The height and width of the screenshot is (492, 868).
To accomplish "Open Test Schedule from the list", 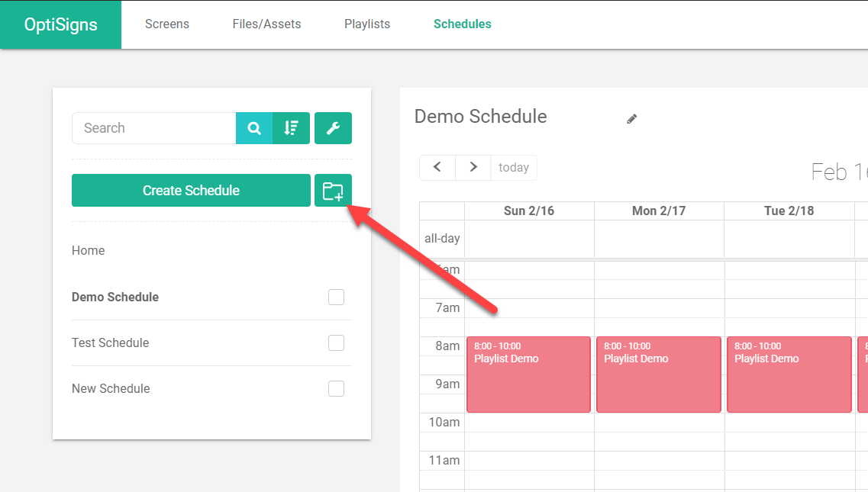I will [x=111, y=343].
